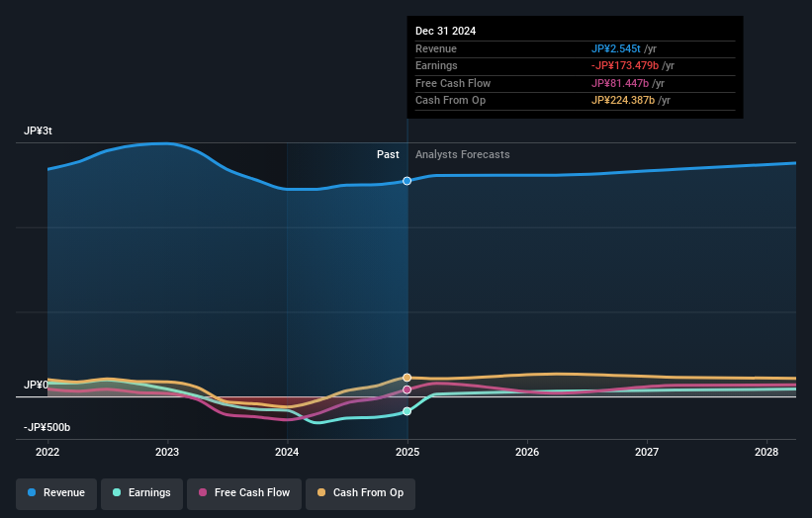Click the Free Cash Flow label in tooltip
The width and height of the screenshot is (812, 518).
453,83
